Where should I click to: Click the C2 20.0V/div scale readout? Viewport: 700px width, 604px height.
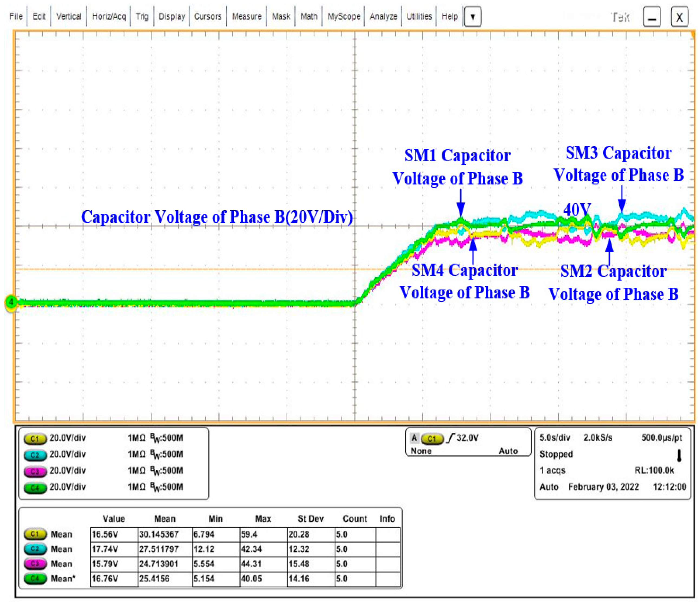point(68,454)
